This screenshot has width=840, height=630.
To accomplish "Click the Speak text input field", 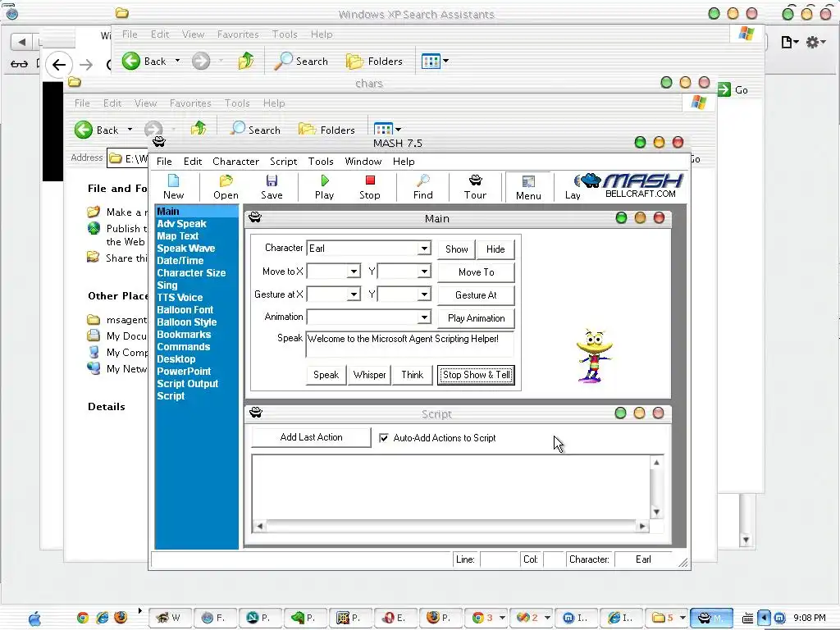I will (x=410, y=345).
